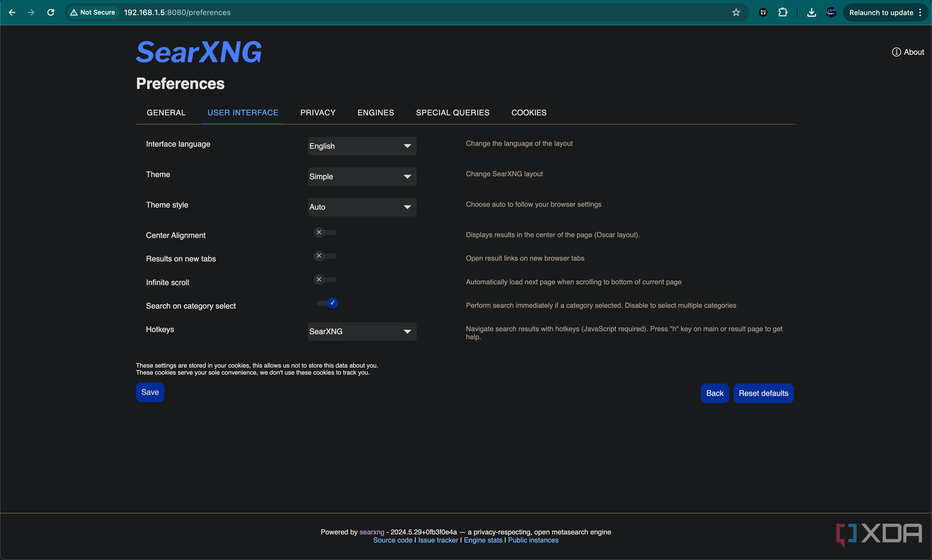Image resolution: width=932 pixels, height=560 pixels.
Task: Click the Not Secure warning badge
Action: click(93, 12)
